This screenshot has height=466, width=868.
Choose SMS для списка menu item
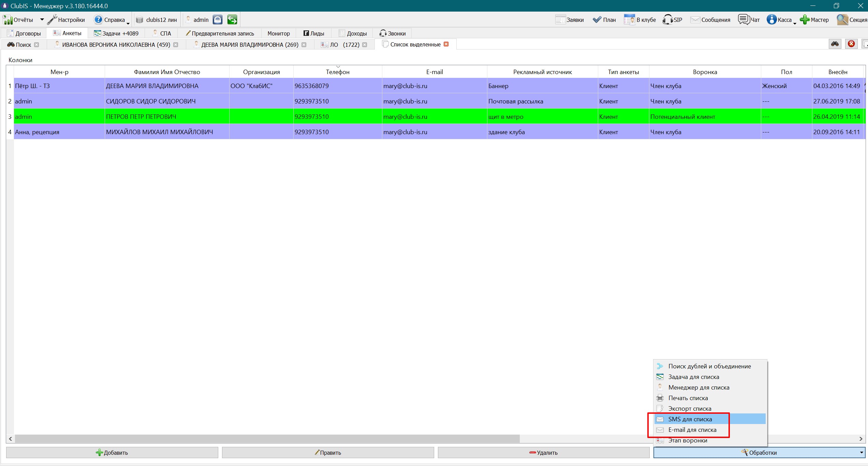(x=709, y=419)
